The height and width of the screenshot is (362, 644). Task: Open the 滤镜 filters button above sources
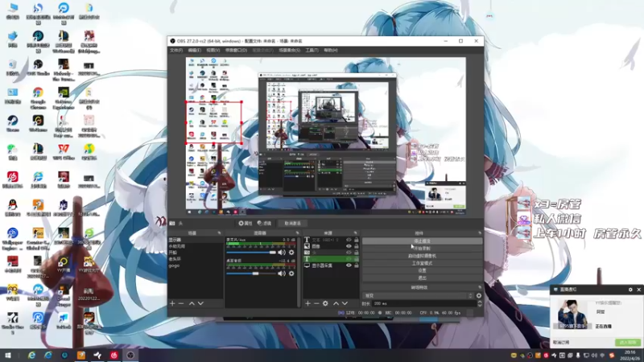point(265,224)
